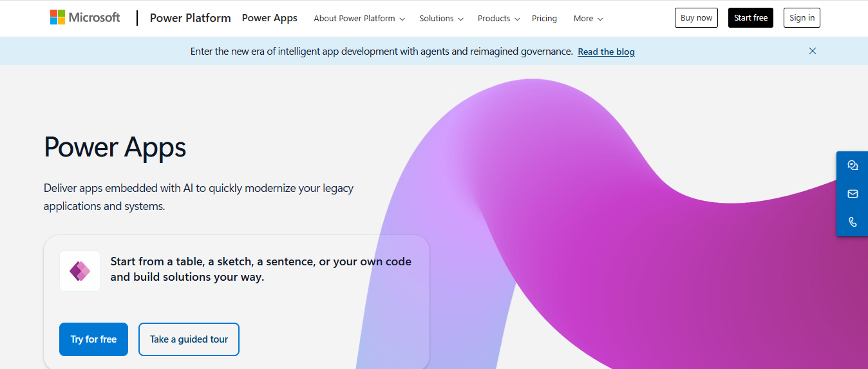Viewport: 868px width, 369px height.
Task: Click the Start free button
Action: pyautogui.click(x=751, y=18)
